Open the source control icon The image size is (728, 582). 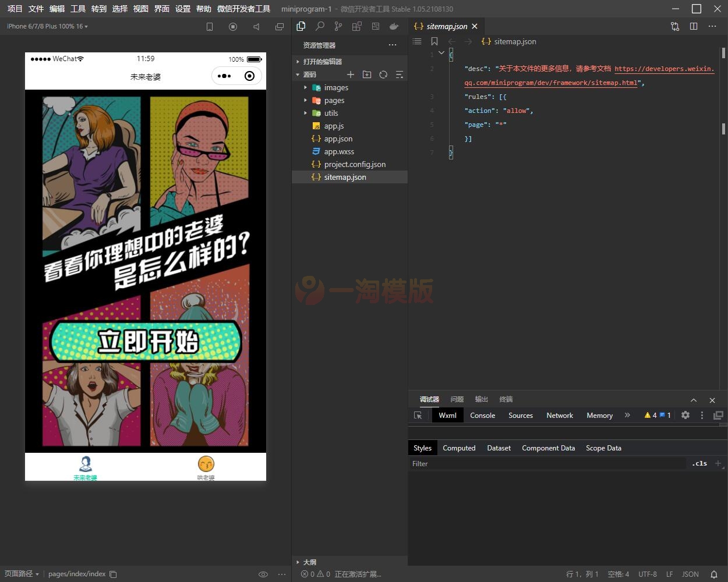[338, 26]
